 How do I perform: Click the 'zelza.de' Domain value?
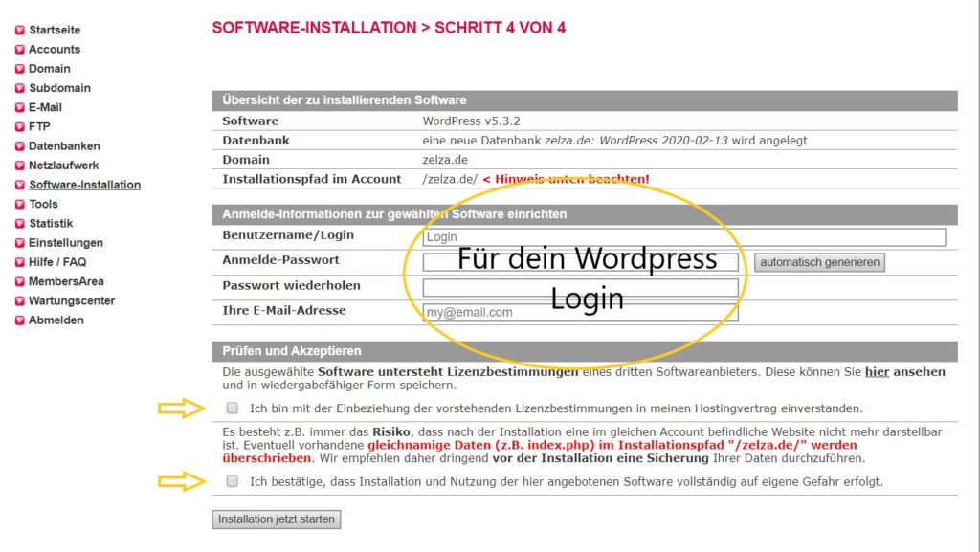445,160
